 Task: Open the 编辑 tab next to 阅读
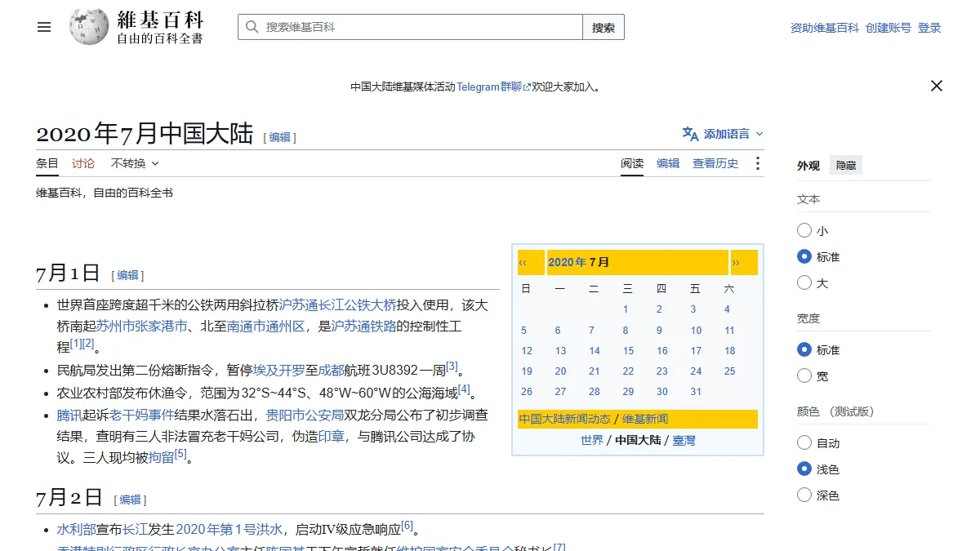[x=668, y=163]
